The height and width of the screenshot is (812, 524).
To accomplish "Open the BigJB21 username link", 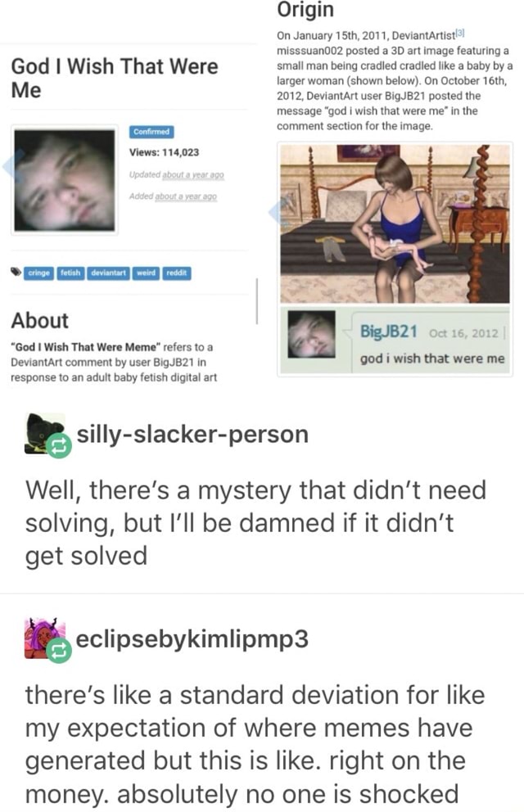I will (389, 332).
